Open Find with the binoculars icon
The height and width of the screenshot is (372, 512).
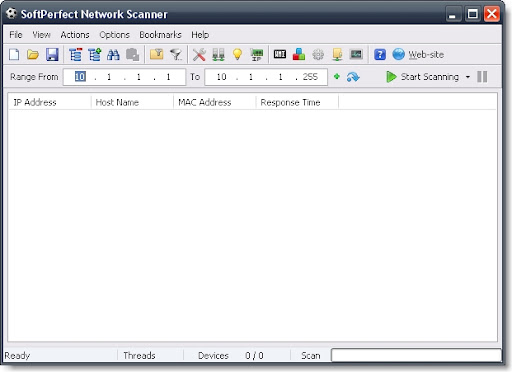113,54
